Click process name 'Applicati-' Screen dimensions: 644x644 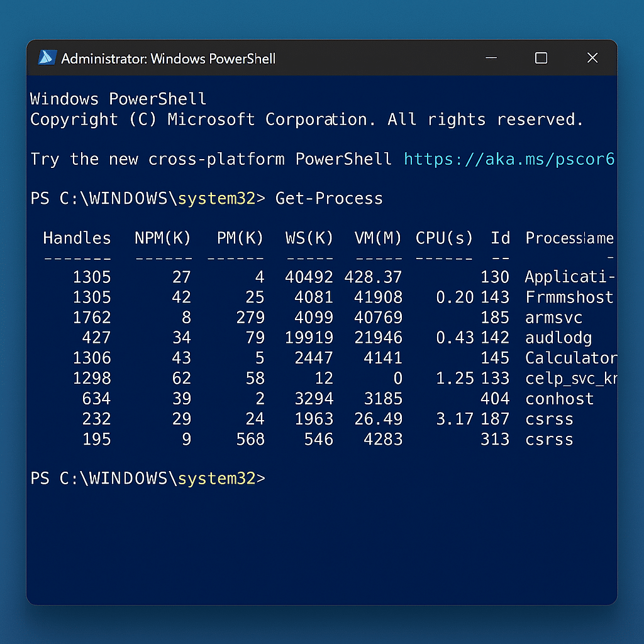click(570, 277)
